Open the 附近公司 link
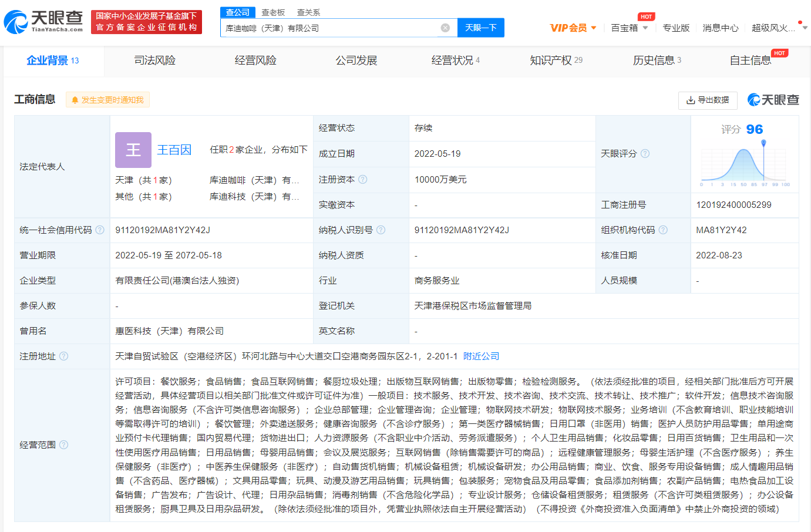Image resolution: width=811 pixels, height=532 pixels. (x=481, y=356)
